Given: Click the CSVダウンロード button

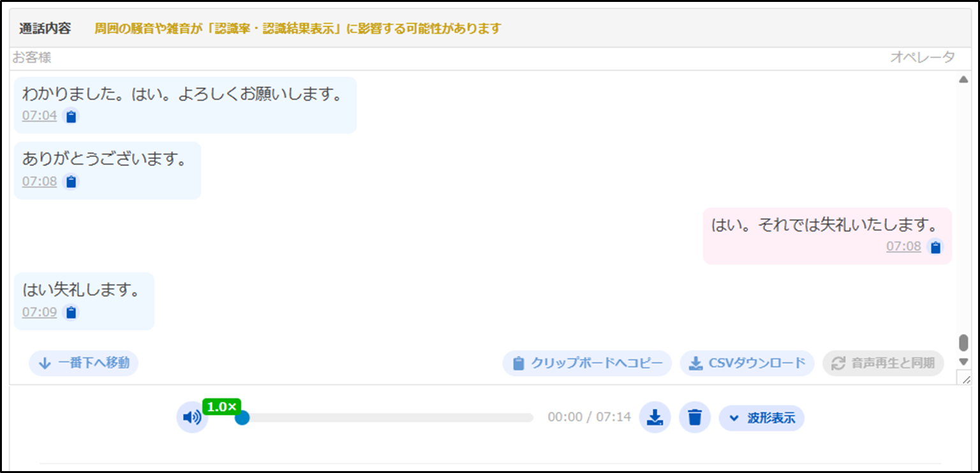Looking at the screenshot, I should pyautogui.click(x=747, y=363).
